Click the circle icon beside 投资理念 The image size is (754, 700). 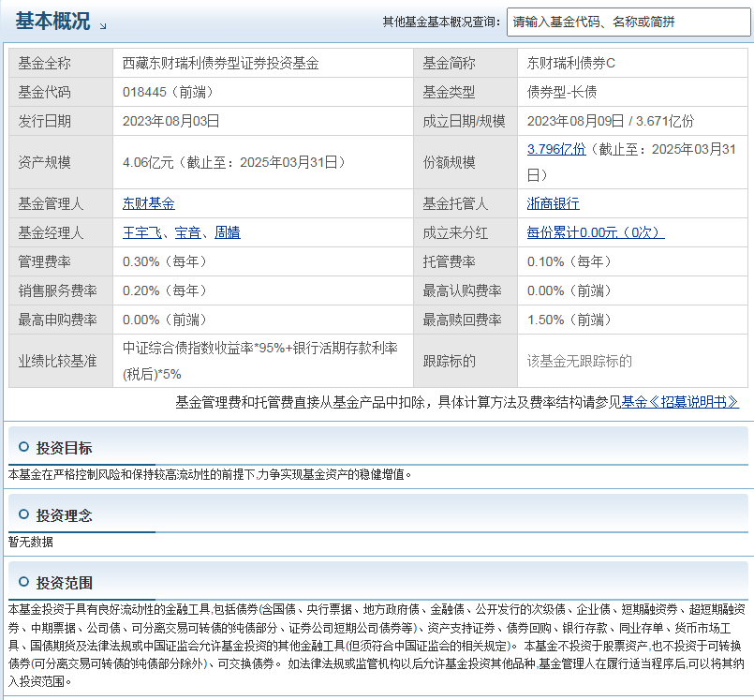click(x=23, y=514)
